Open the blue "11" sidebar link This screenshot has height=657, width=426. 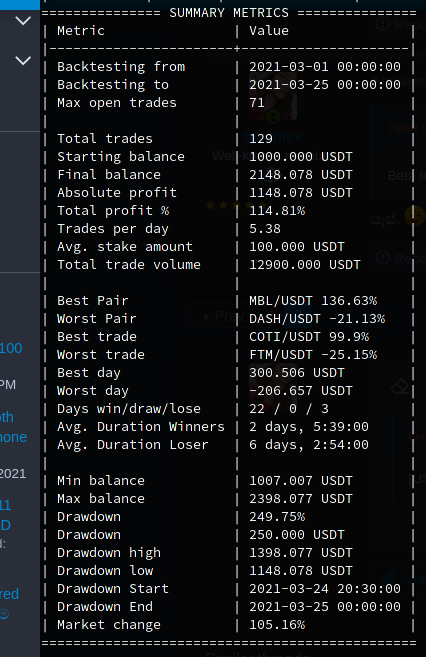[x=5, y=505]
